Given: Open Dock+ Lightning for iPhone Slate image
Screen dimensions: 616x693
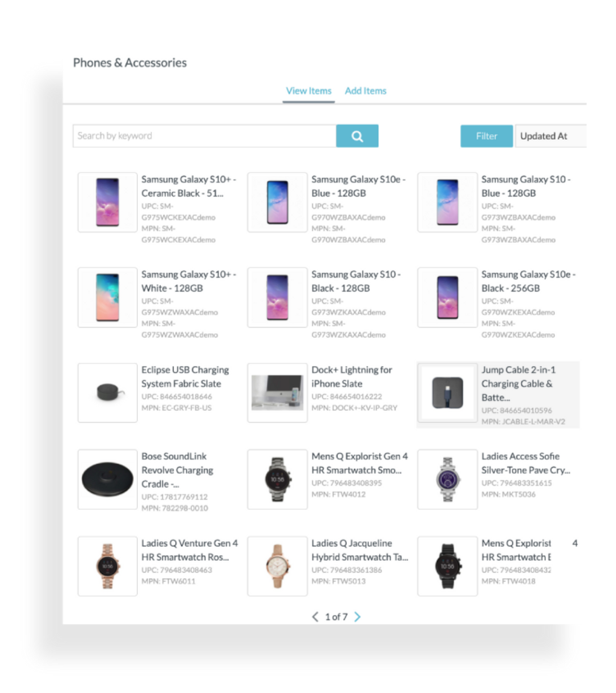Looking at the screenshot, I should 277,392.
